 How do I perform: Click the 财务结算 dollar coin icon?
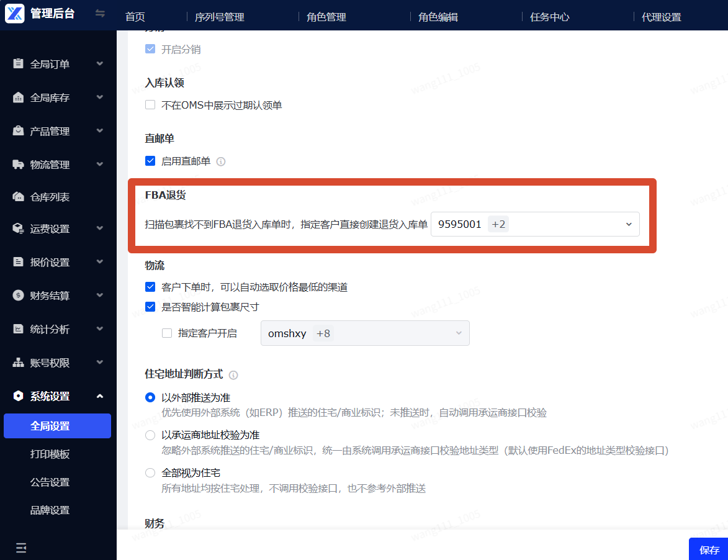(x=18, y=296)
